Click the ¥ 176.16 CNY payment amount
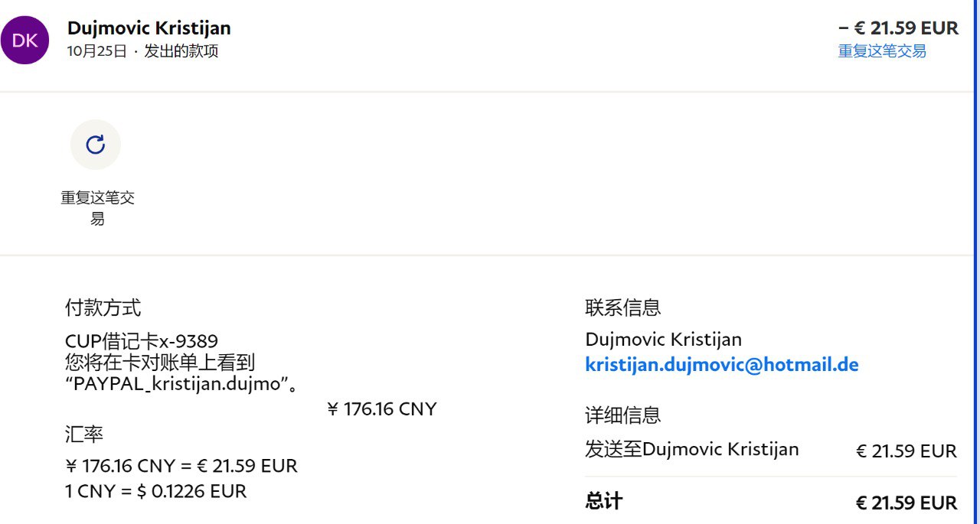980x524 pixels. tap(381, 409)
